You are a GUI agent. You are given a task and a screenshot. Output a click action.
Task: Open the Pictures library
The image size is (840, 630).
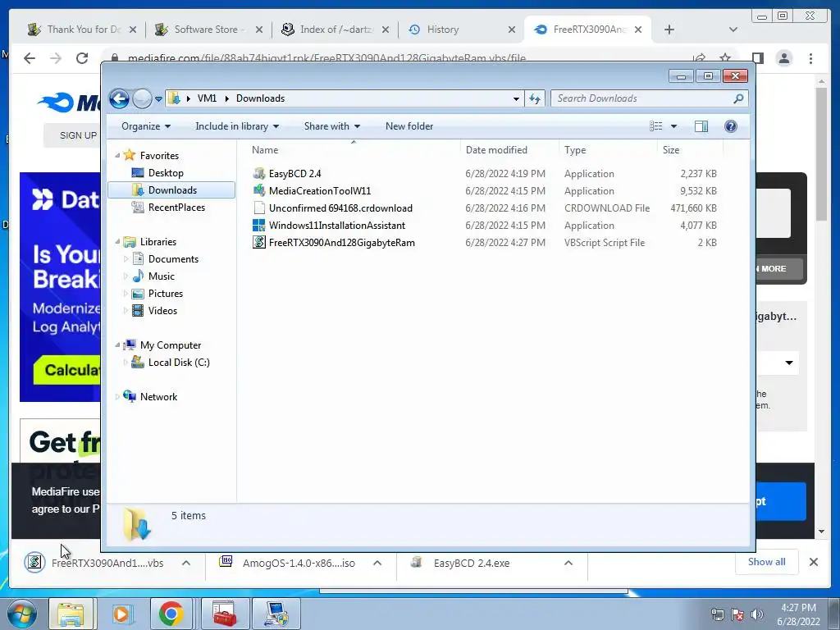(165, 294)
